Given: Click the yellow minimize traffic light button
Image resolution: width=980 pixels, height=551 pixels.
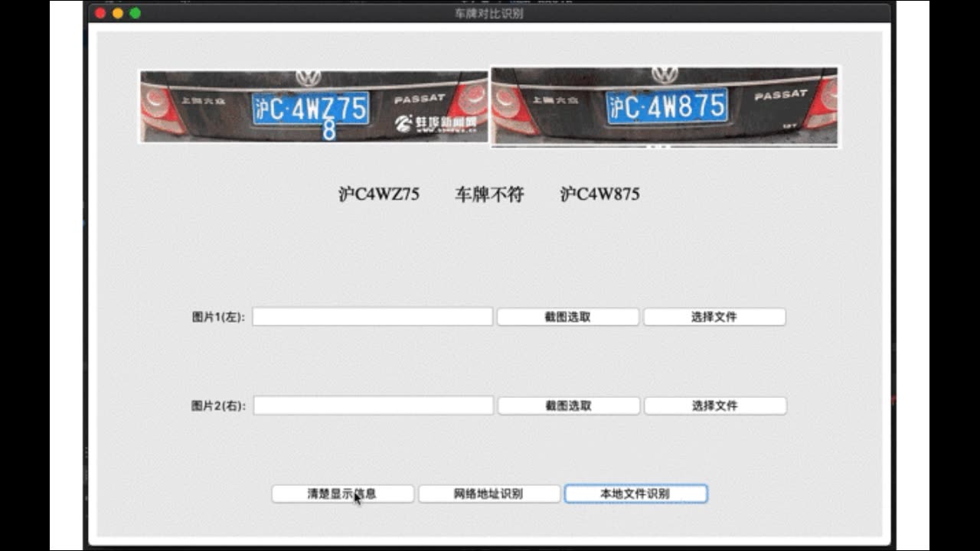Looking at the screenshot, I should point(117,12).
